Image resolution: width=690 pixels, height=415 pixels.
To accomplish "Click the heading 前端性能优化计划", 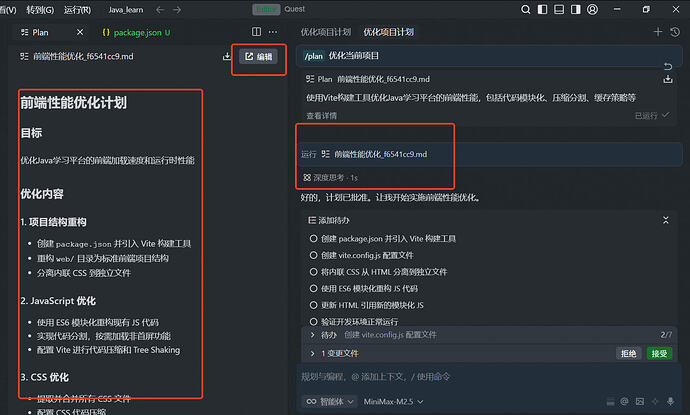I will tap(73, 103).
